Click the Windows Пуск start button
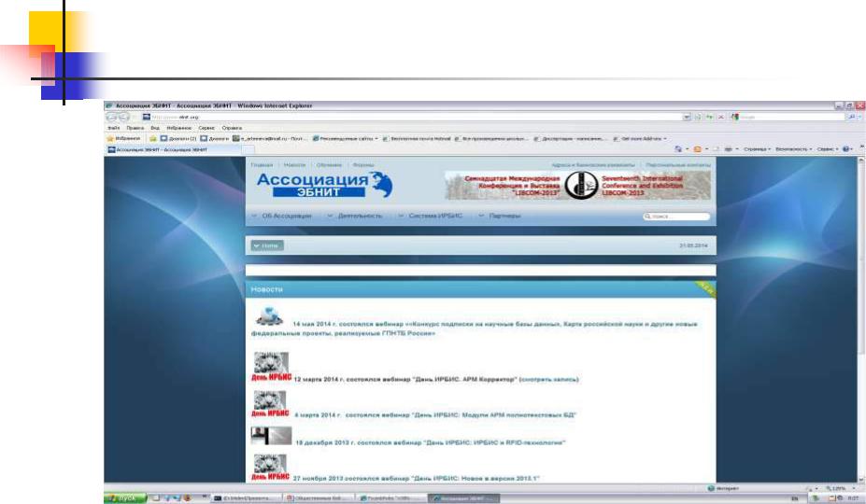 click(125, 497)
